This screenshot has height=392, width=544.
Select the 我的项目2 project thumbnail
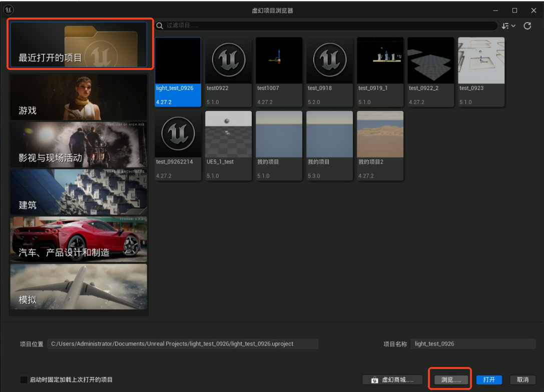pos(380,134)
